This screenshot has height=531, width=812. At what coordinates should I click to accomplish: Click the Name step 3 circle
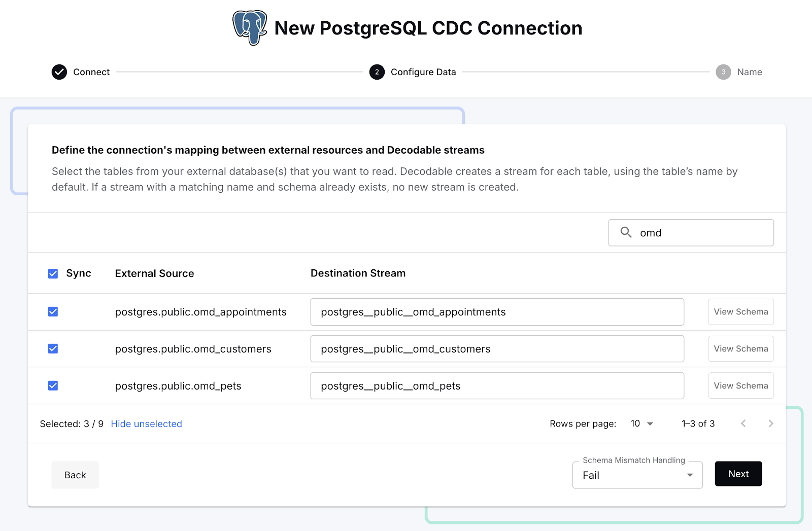[723, 72]
